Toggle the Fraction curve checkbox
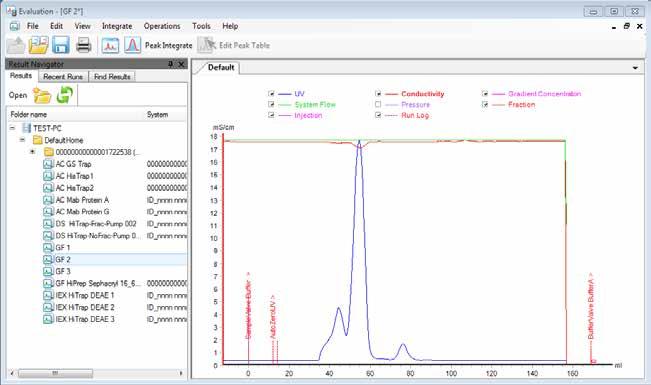The width and height of the screenshot is (651, 385). (485, 104)
